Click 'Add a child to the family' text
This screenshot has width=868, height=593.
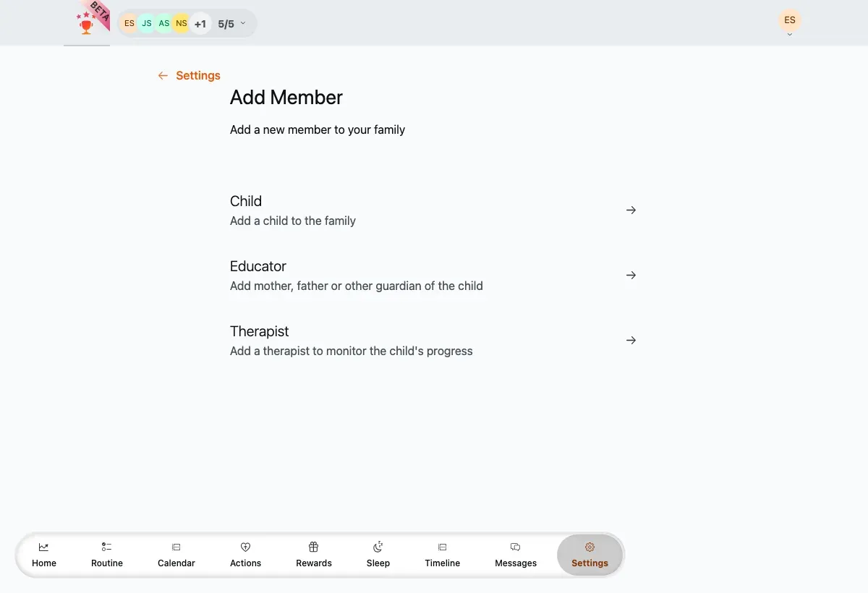(293, 221)
